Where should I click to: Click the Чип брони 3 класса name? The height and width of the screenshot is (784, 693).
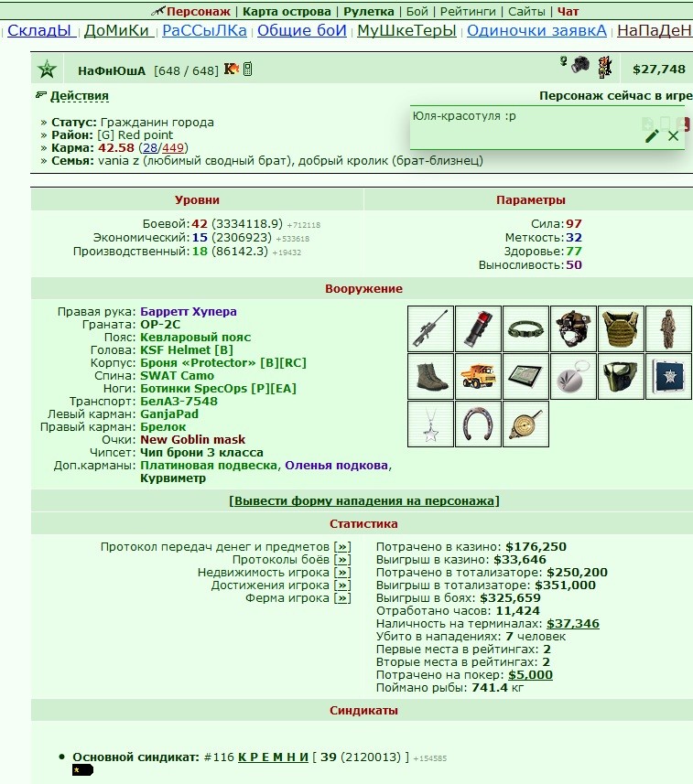[x=201, y=453]
